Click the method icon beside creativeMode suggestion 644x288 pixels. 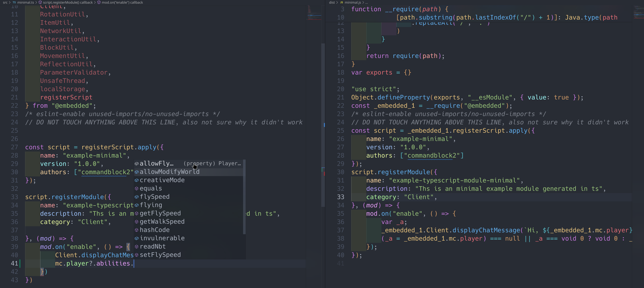[136, 180]
